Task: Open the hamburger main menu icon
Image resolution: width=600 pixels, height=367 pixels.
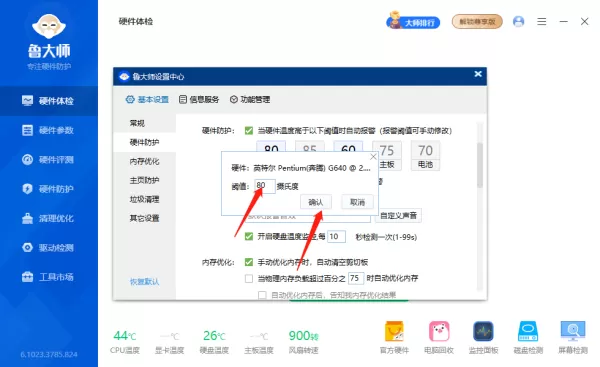Action: coord(541,21)
